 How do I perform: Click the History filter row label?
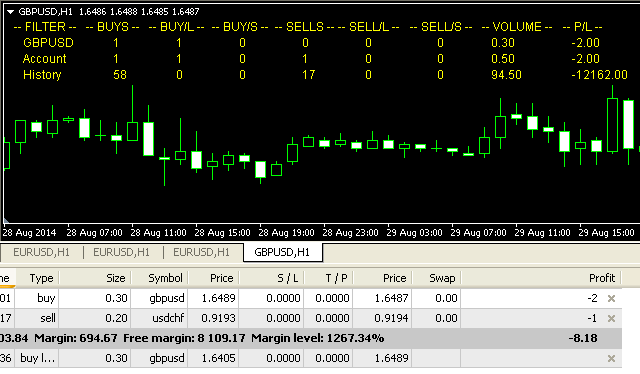coord(42,75)
